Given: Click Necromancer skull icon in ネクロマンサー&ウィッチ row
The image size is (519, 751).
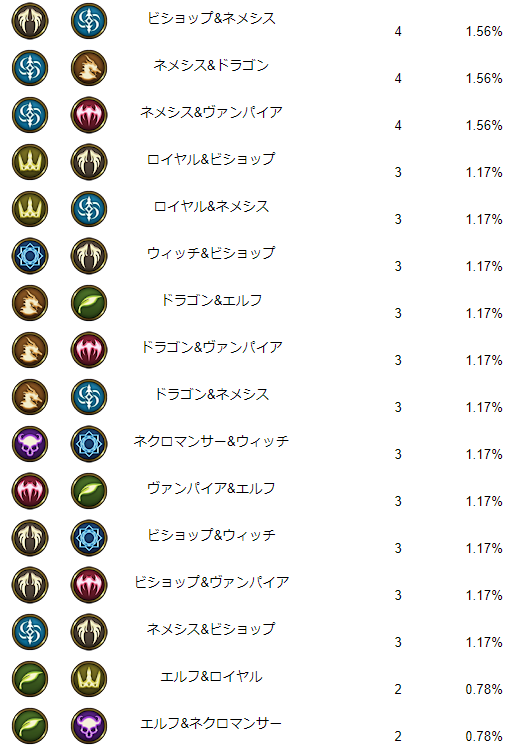Looking at the screenshot, I should tap(30, 444).
